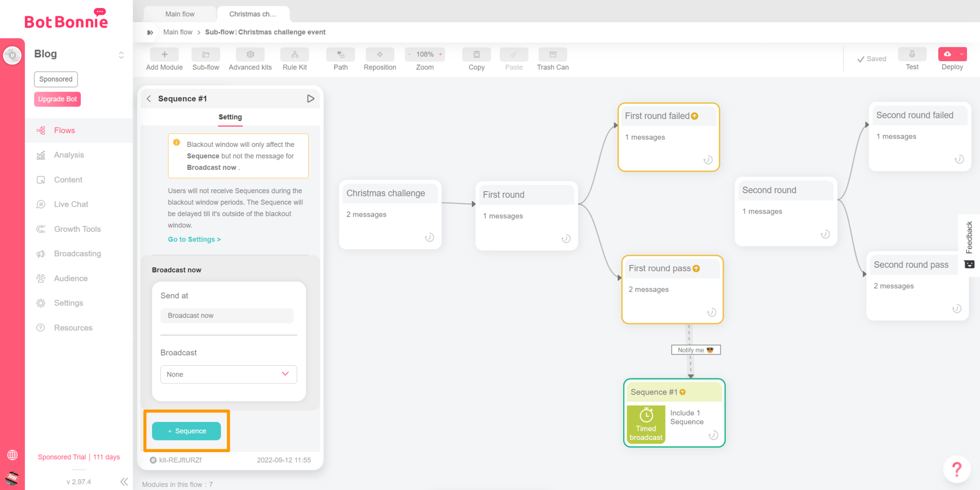Image resolution: width=980 pixels, height=490 pixels.
Task: Click the + Sequence button
Action: point(187,431)
